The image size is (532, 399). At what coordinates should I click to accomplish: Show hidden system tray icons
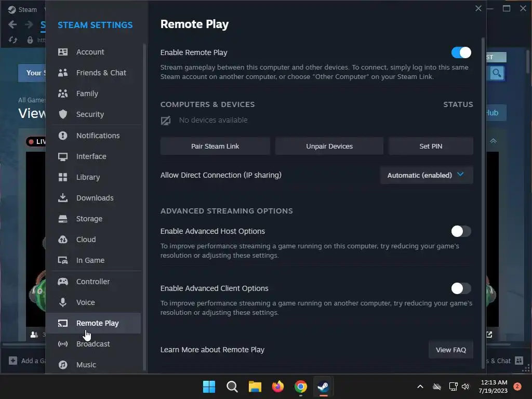point(420,387)
